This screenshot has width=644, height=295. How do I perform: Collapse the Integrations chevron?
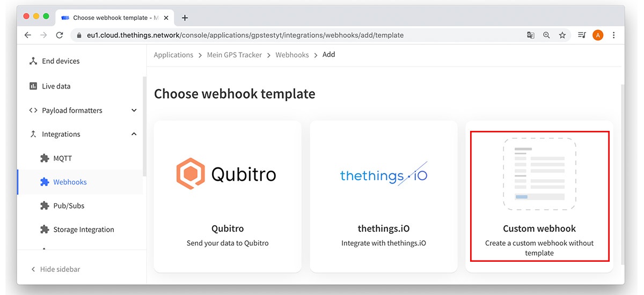click(134, 134)
